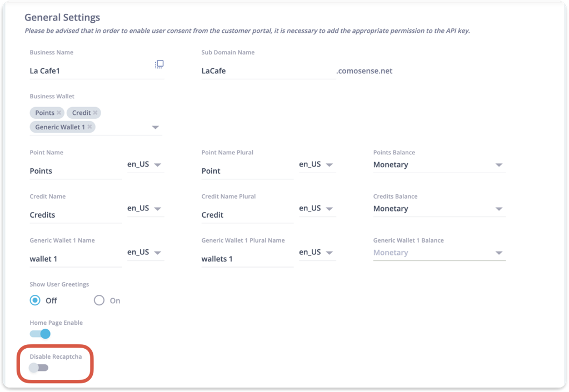Open the Point Name language dropdown
Screen dimensions: 569x392
pos(157,165)
